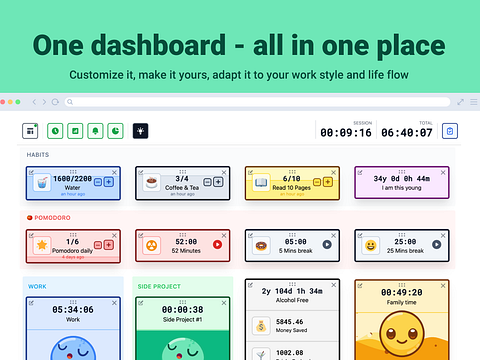The height and width of the screenshot is (360, 480).
Task: Open the dashboard layout icon in toolbar
Action: 30,131
